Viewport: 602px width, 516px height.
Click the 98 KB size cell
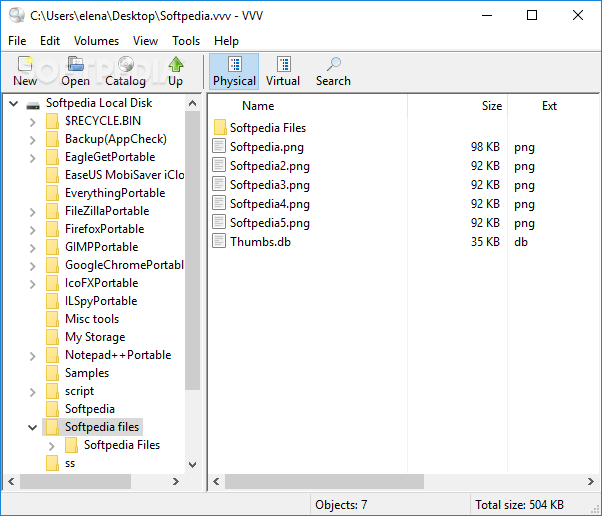(485, 147)
